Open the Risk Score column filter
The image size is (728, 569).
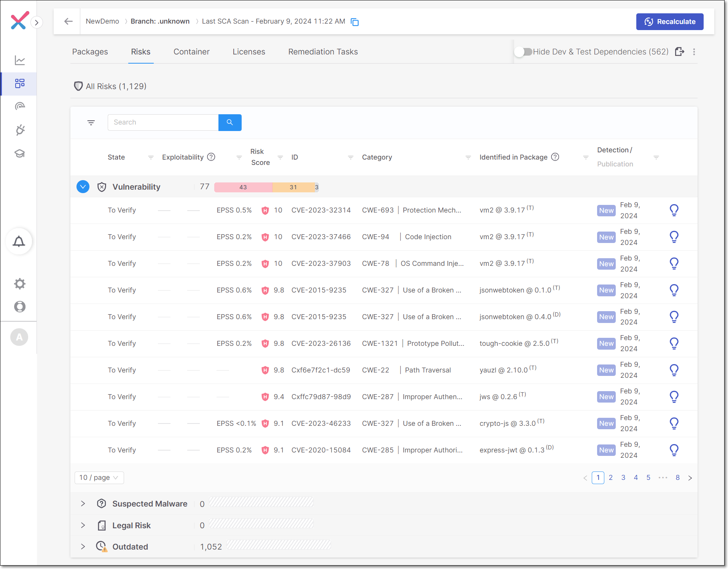coord(280,157)
